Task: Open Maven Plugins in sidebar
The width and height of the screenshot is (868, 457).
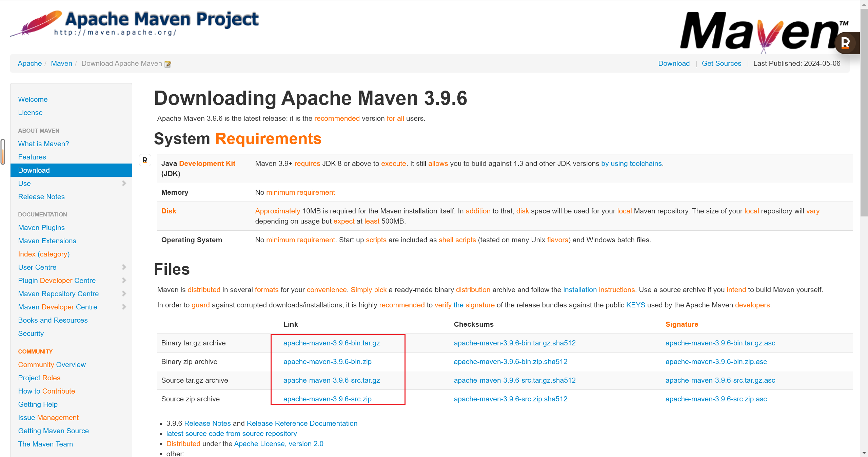Action: (x=41, y=228)
